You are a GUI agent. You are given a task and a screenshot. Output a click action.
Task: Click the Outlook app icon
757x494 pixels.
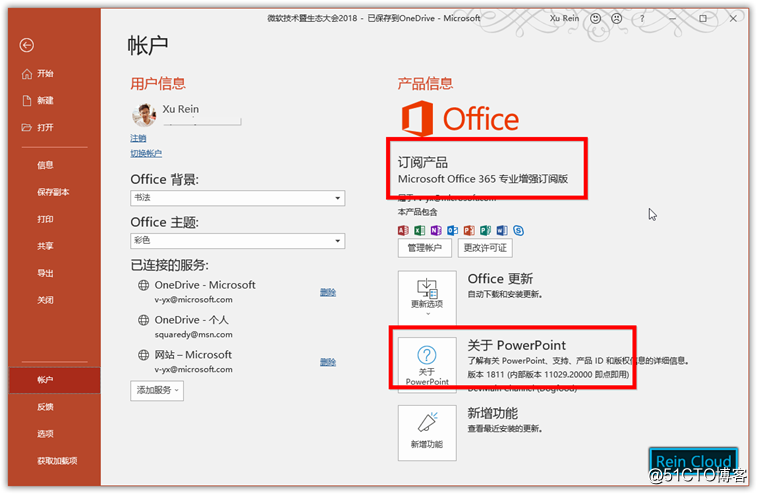click(x=452, y=230)
